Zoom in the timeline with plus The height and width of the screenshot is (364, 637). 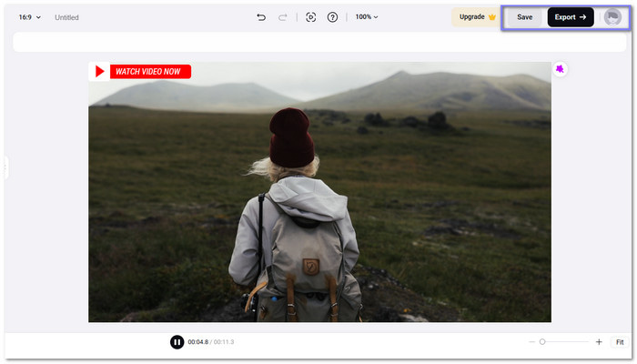tap(599, 342)
